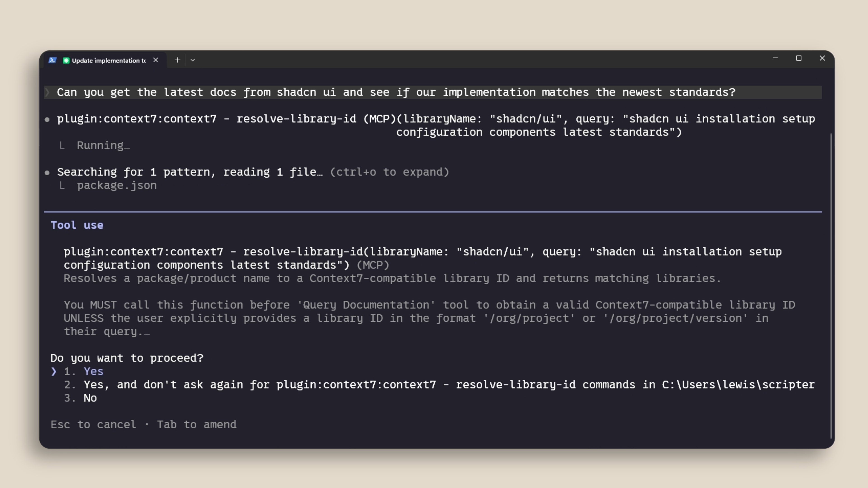
Task: Select 'Yes, and don't ask again' option
Action: tap(449, 385)
